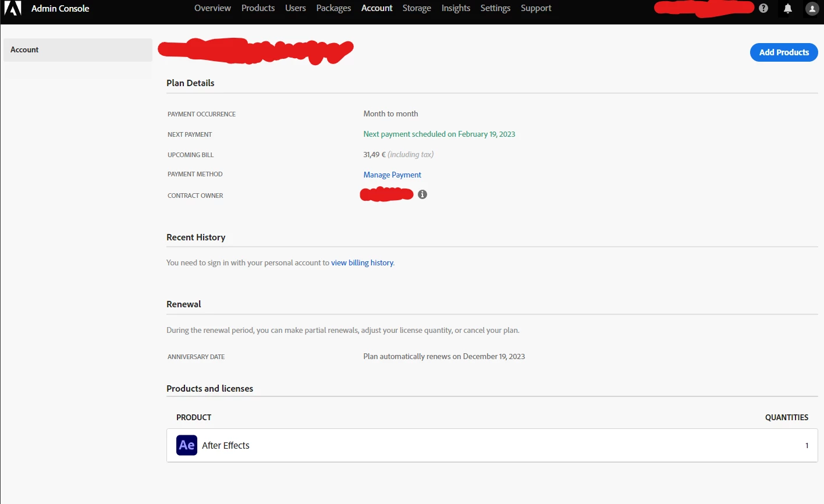Click the Products and licenses heading
This screenshot has width=824, height=504.
[209, 388]
